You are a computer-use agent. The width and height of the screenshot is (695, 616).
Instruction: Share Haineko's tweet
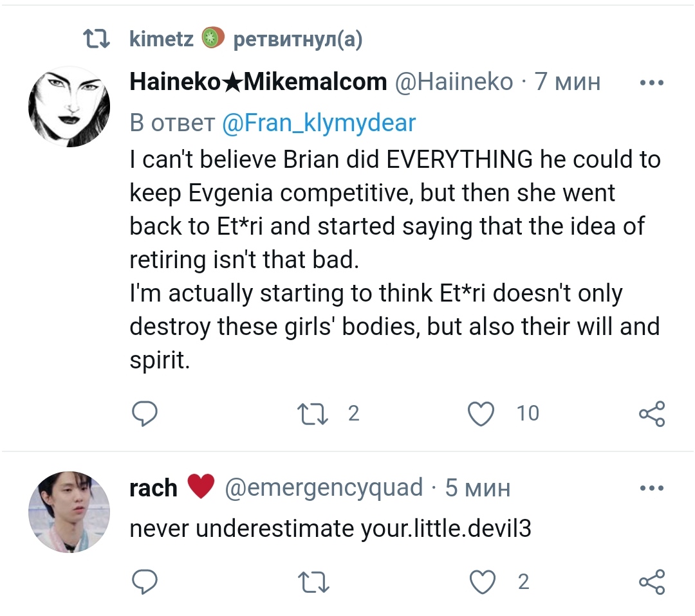point(651,413)
